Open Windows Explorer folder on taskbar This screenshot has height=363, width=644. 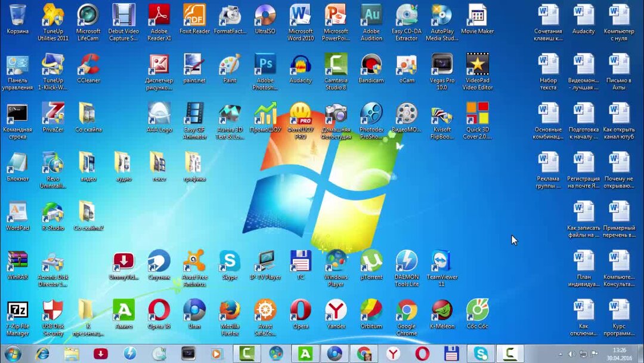click(x=72, y=353)
